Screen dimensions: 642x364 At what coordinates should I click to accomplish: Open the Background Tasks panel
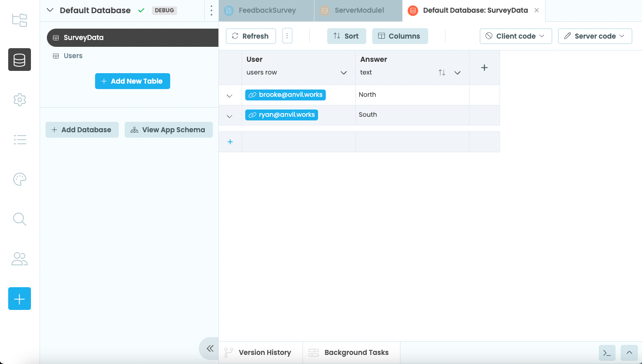click(x=351, y=352)
